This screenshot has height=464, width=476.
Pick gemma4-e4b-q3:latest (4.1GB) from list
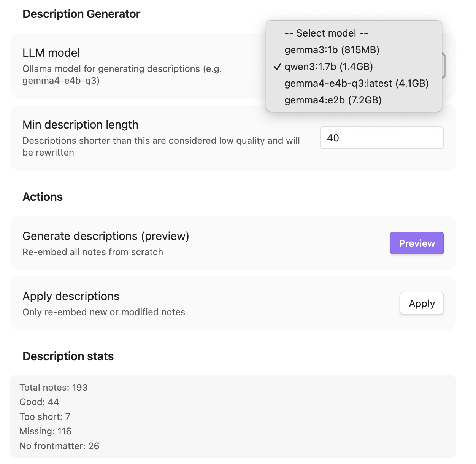coord(356,83)
